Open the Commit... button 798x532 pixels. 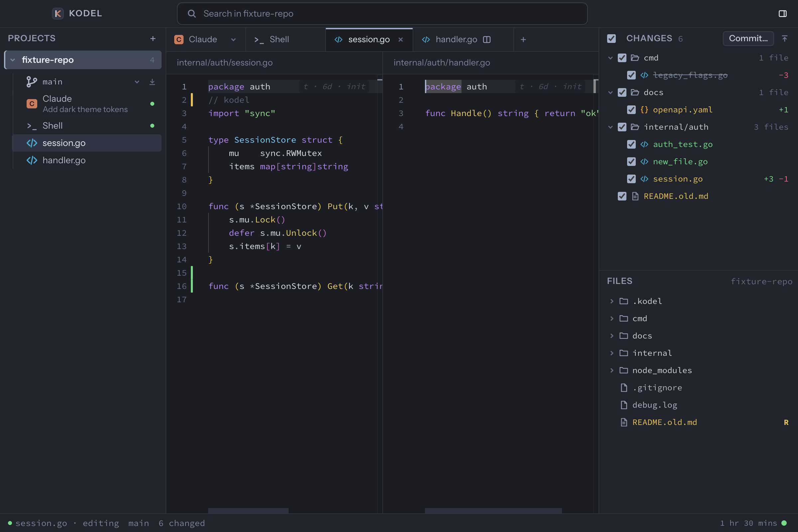[x=748, y=39]
